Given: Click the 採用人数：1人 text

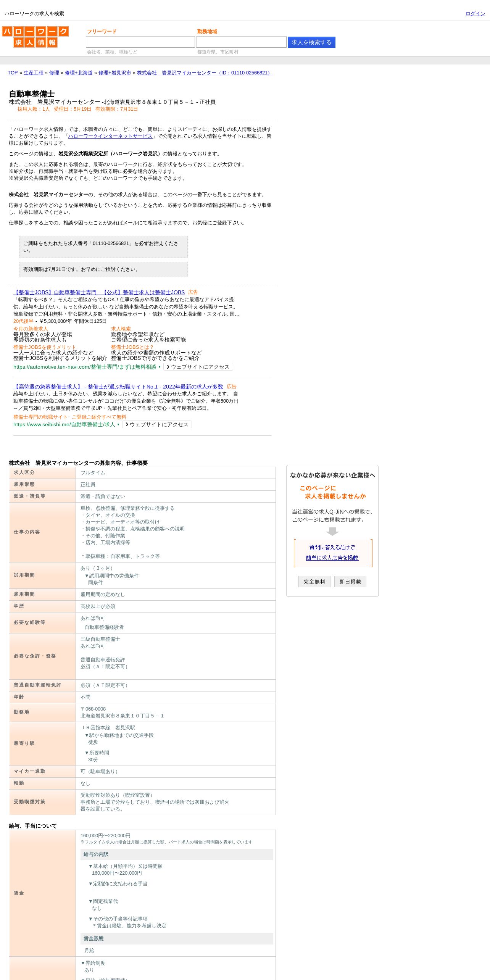Looking at the screenshot, I should pos(34,109).
